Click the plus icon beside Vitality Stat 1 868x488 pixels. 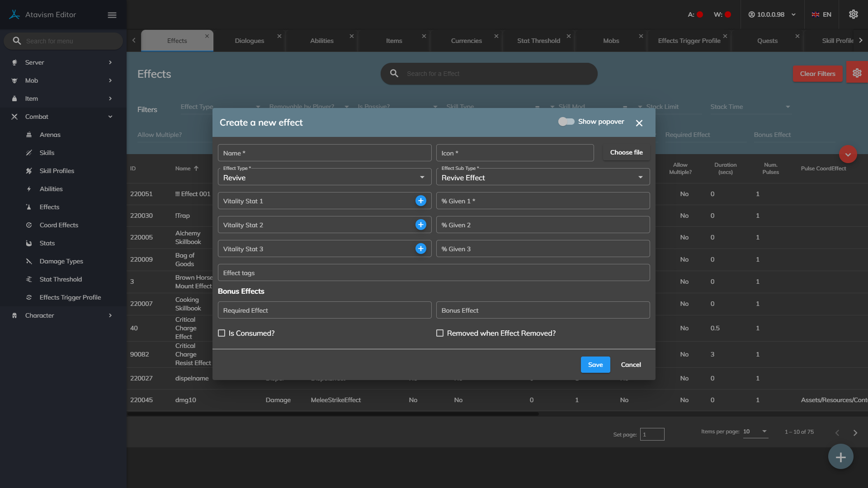(x=420, y=201)
